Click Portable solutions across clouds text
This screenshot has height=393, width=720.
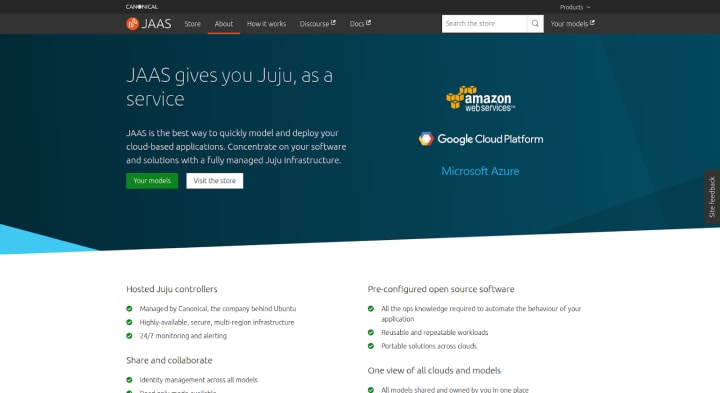click(x=429, y=346)
